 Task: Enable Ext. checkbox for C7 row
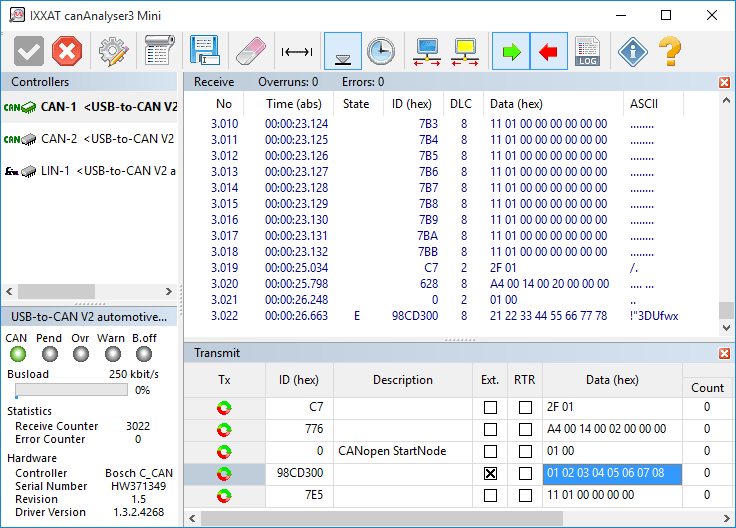(491, 407)
